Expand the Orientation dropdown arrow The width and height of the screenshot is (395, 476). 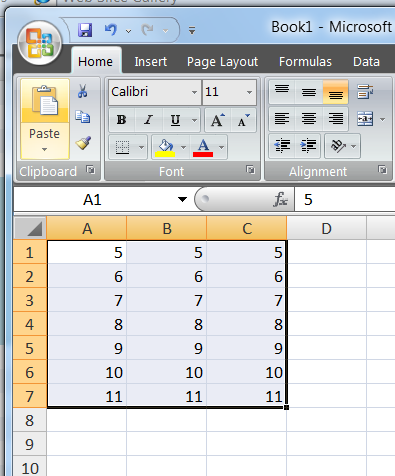coord(354,146)
